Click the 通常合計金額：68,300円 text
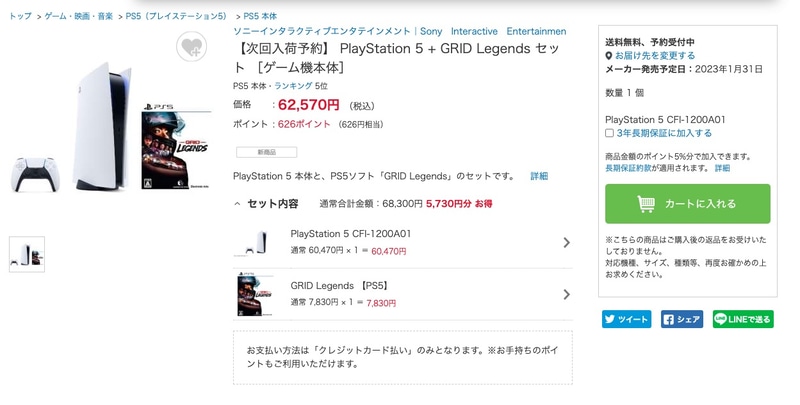The height and width of the screenshot is (405, 800). 371,204
